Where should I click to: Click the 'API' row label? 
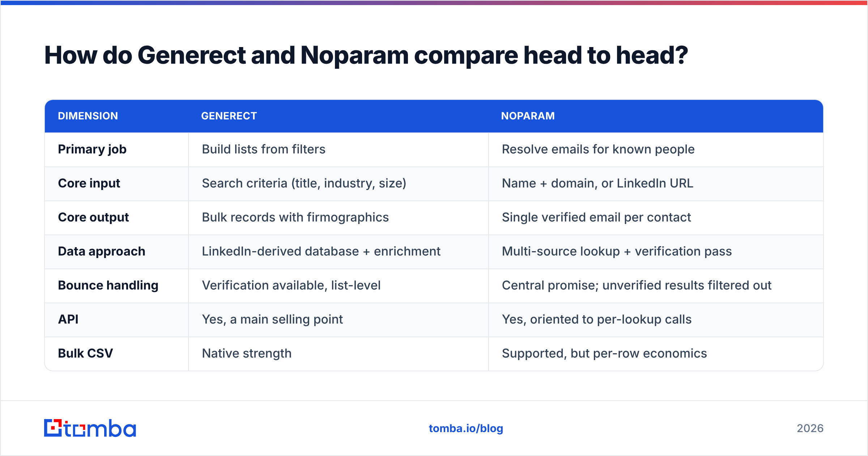[68, 319]
